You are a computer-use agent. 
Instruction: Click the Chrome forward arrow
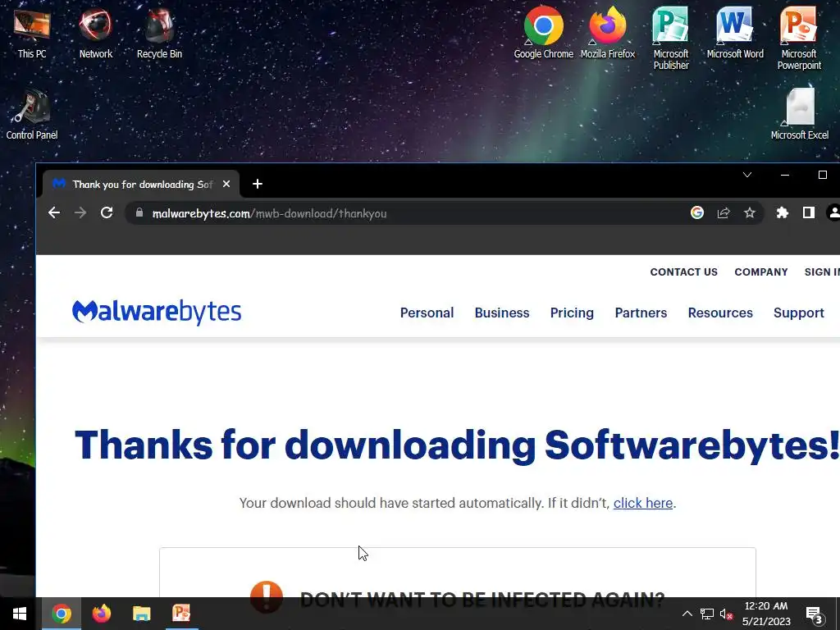80,213
